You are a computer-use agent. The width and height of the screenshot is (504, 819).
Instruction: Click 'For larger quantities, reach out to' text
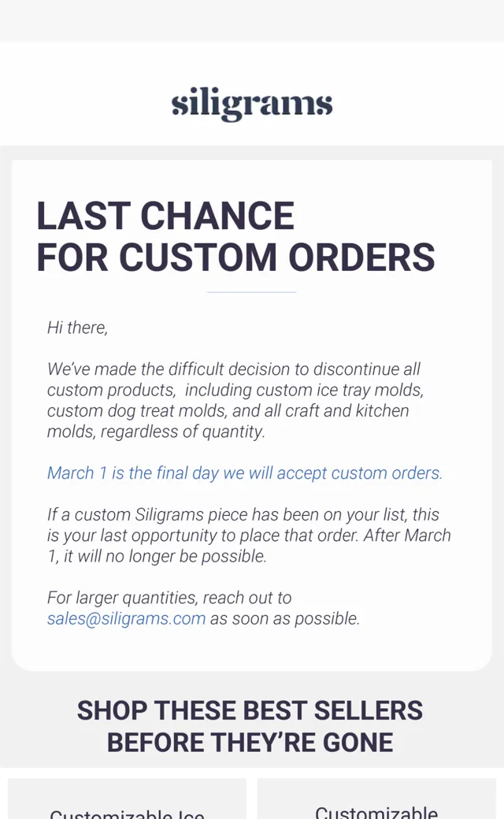click(169, 598)
